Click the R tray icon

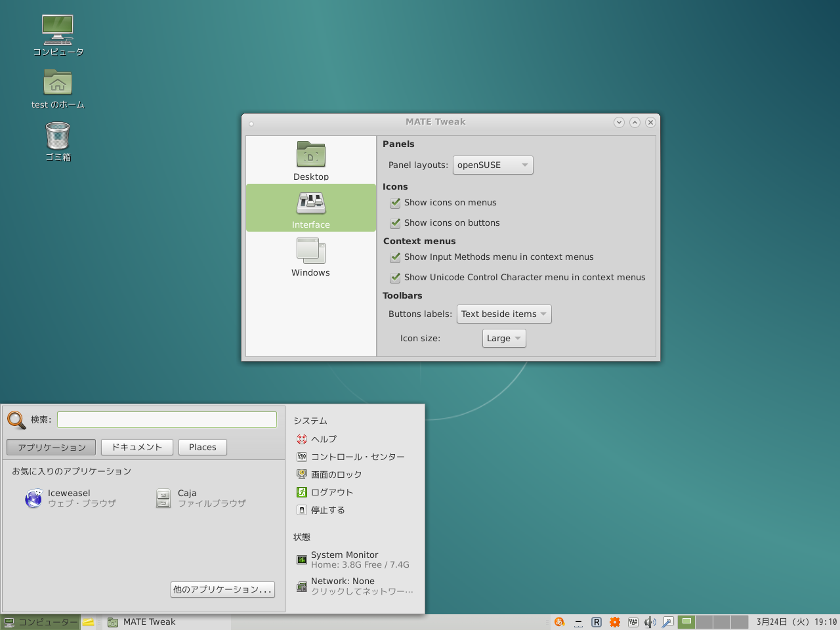point(597,622)
